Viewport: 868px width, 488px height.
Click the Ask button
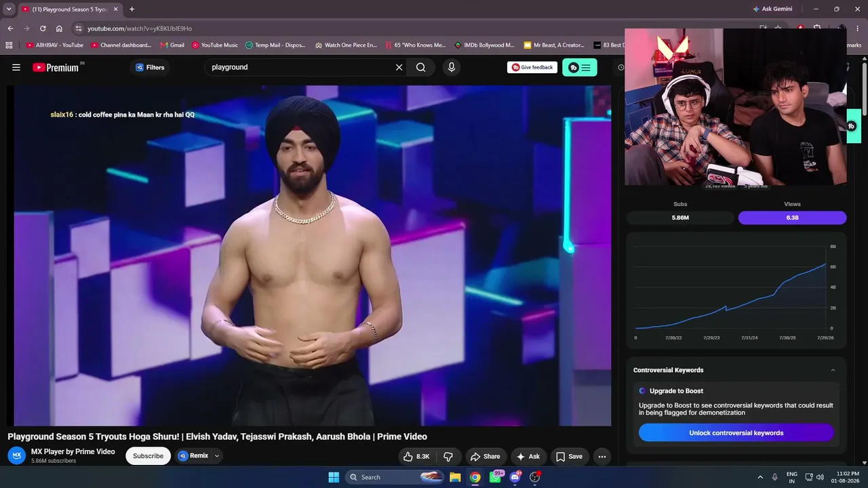[528, 456]
